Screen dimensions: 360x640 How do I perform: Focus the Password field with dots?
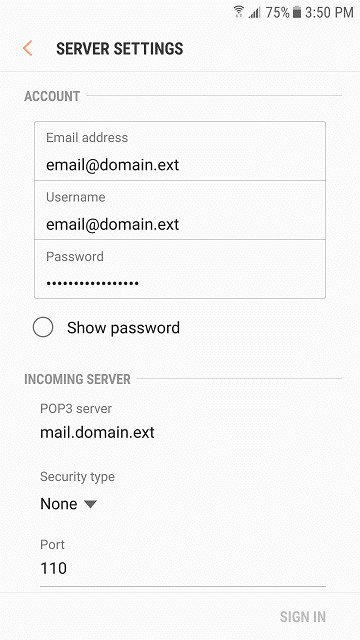(180, 269)
